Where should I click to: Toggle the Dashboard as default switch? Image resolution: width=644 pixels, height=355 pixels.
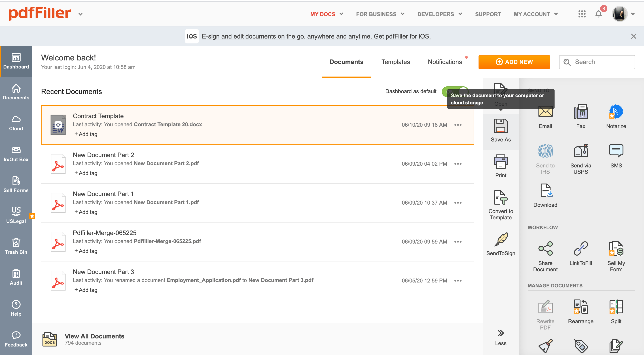click(455, 92)
